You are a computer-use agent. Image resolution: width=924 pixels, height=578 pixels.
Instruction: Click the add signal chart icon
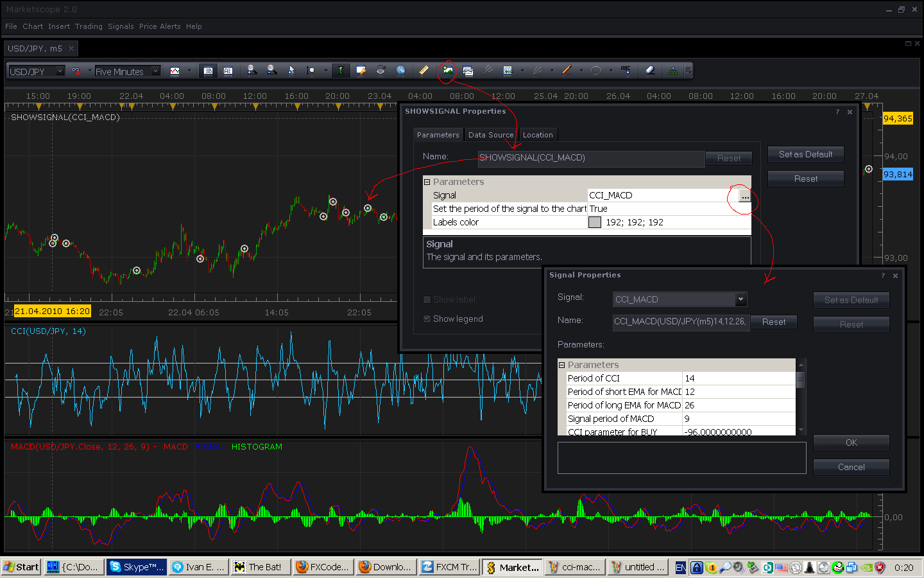(x=447, y=71)
